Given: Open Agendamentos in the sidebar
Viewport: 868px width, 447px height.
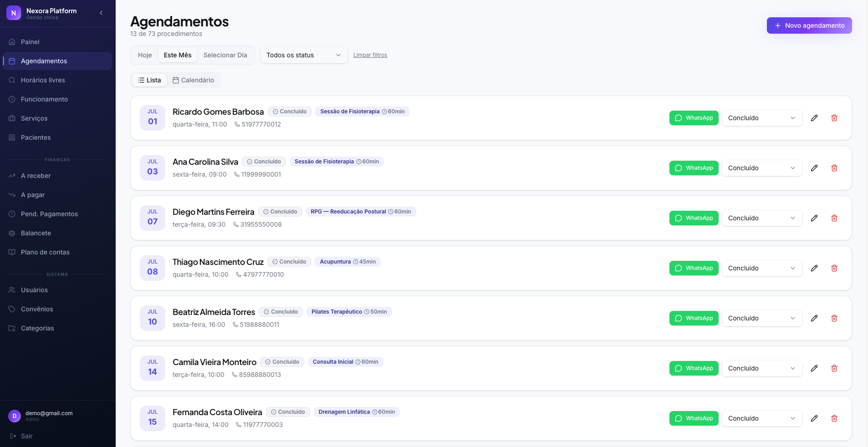Looking at the screenshot, I should click(57, 61).
